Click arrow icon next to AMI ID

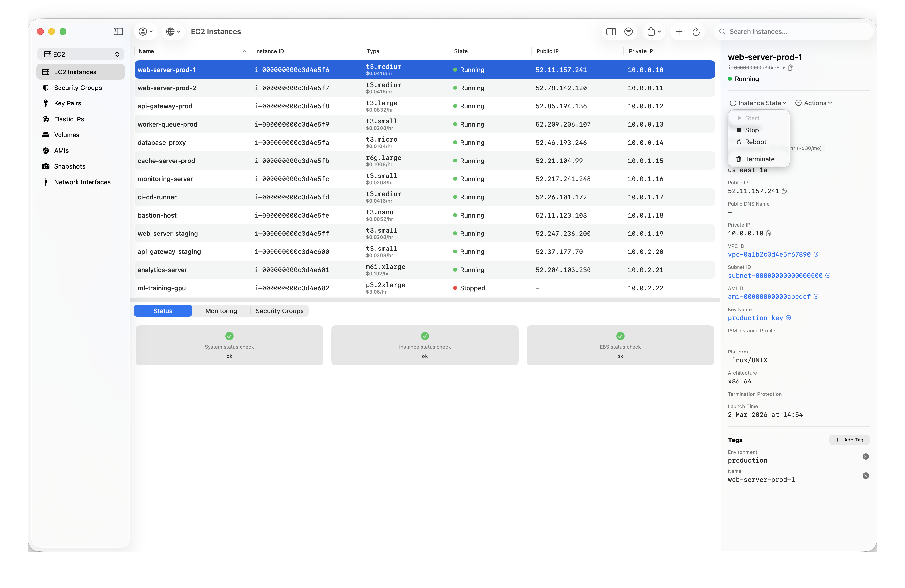click(x=816, y=296)
